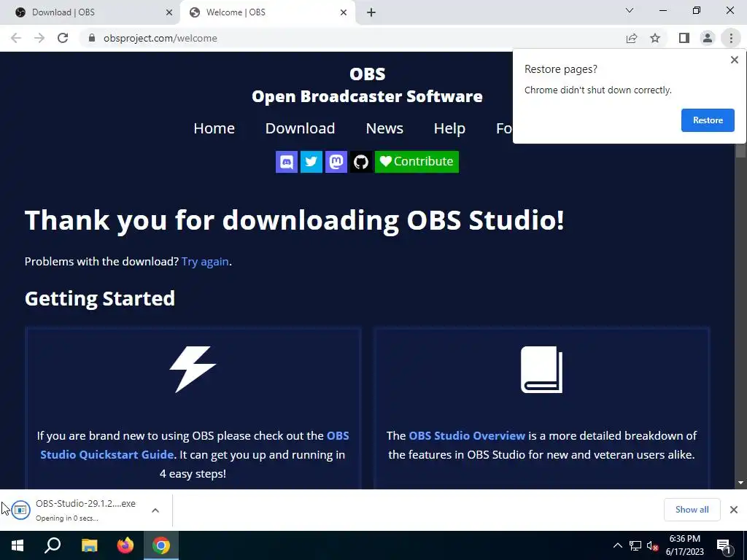747x560 pixels.
Task: Open the notification center icon
Action: click(724, 546)
